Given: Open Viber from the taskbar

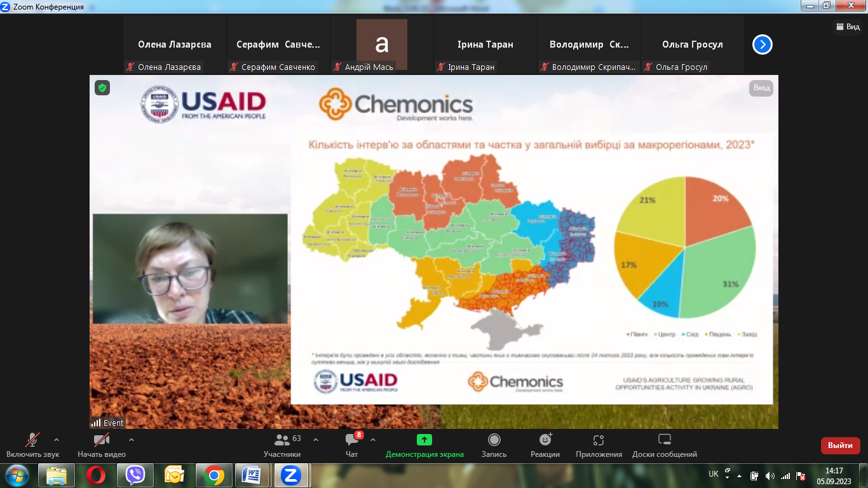Looking at the screenshot, I should [135, 475].
